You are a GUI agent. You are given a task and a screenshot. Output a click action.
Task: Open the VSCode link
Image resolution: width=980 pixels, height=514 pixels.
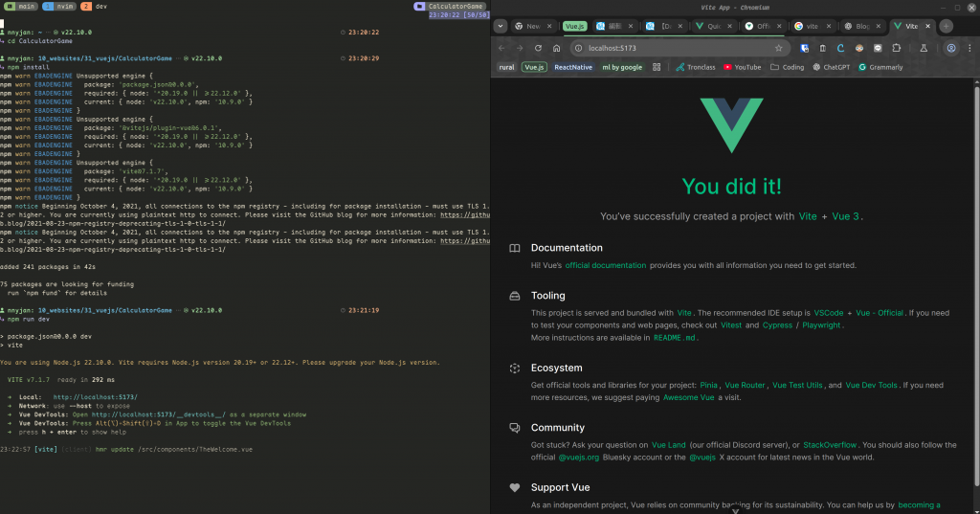click(828, 313)
